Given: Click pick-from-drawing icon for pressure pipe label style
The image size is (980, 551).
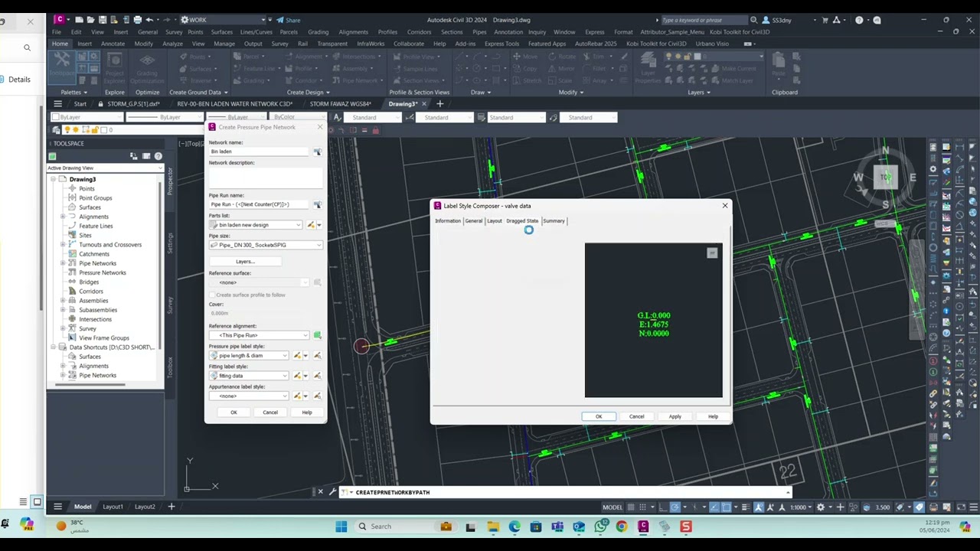Looking at the screenshot, I should [317, 355].
